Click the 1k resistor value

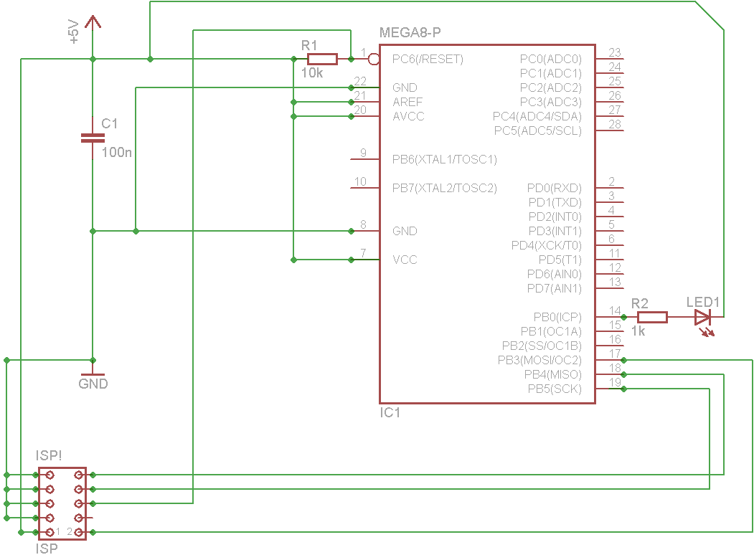coord(638,331)
